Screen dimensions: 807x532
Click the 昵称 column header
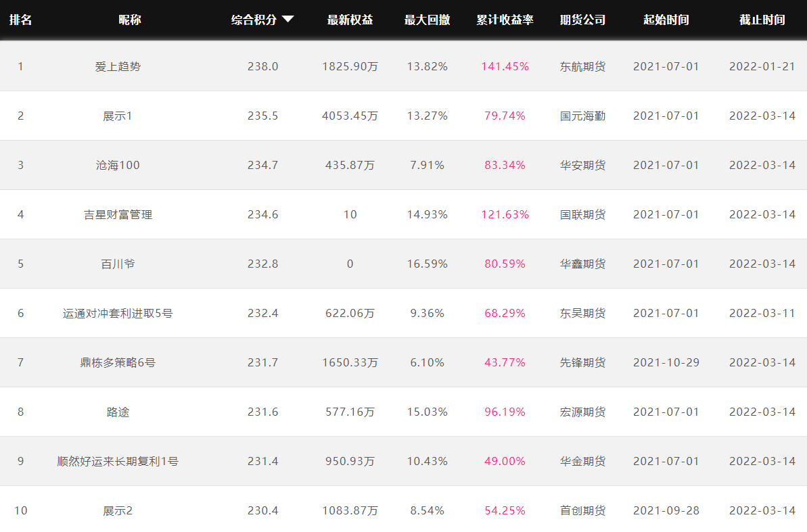coord(130,20)
